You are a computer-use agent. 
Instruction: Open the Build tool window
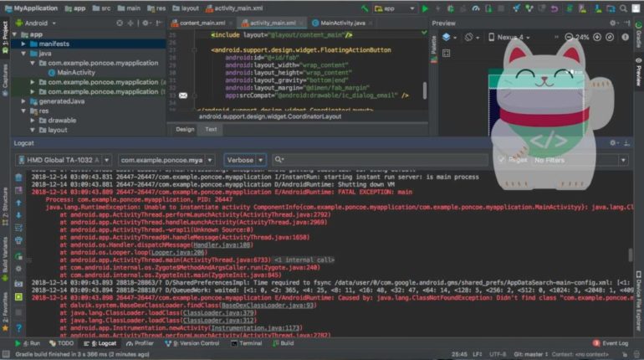point(283,343)
